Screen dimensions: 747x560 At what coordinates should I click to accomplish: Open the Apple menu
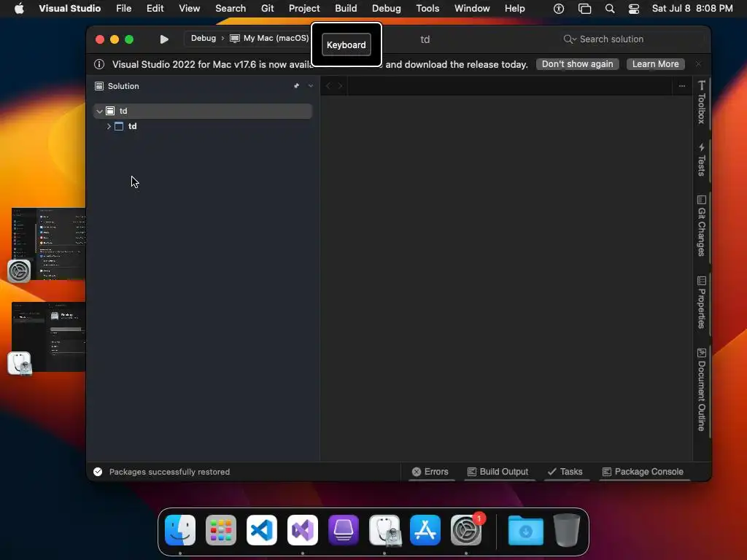click(19, 9)
